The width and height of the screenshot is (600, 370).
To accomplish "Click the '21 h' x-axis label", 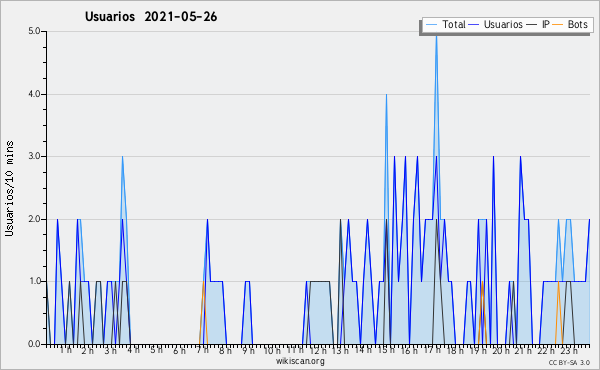I will point(523,350).
